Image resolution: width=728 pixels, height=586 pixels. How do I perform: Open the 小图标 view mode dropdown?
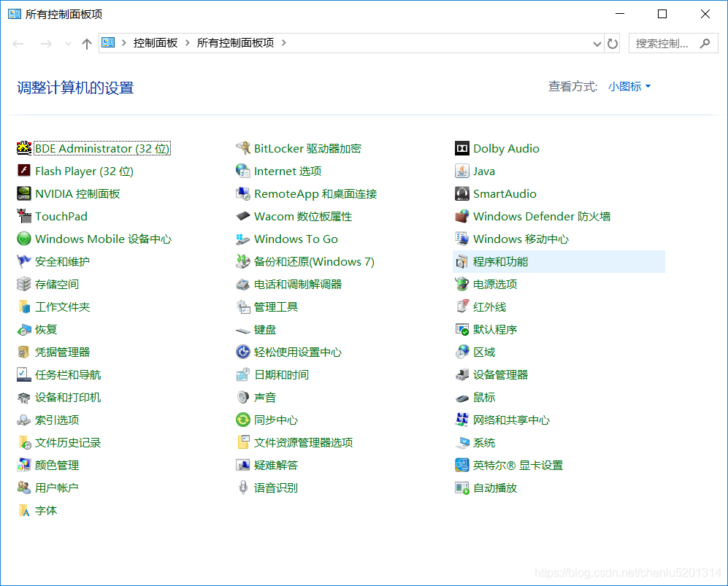[x=629, y=86]
